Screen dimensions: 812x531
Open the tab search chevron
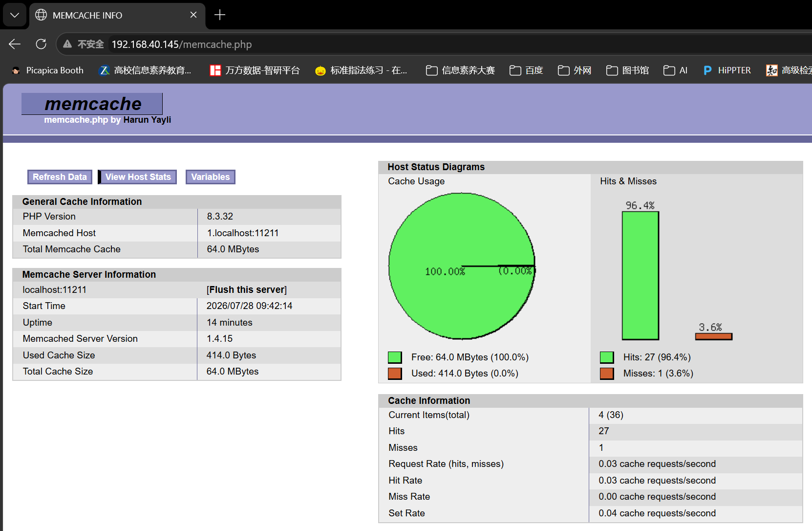point(15,15)
